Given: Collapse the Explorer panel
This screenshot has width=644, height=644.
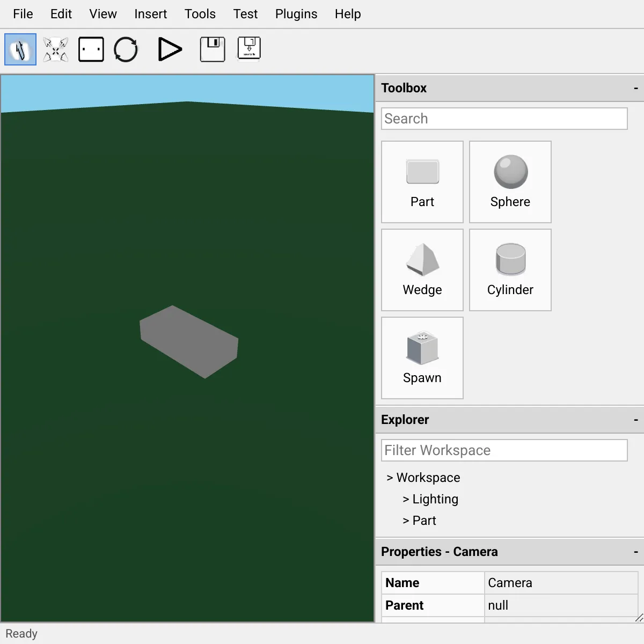Looking at the screenshot, I should click(x=635, y=420).
